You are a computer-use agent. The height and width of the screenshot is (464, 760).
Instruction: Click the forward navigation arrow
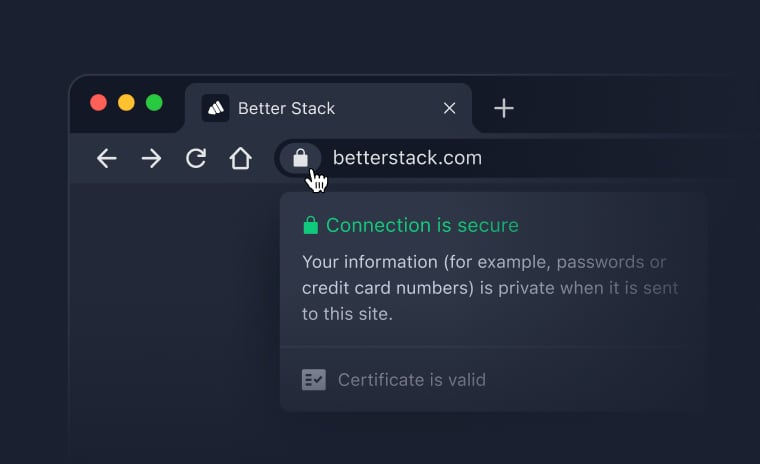point(151,158)
